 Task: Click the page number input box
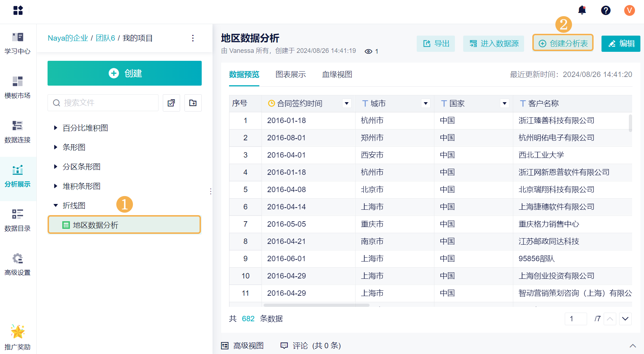[x=576, y=319]
